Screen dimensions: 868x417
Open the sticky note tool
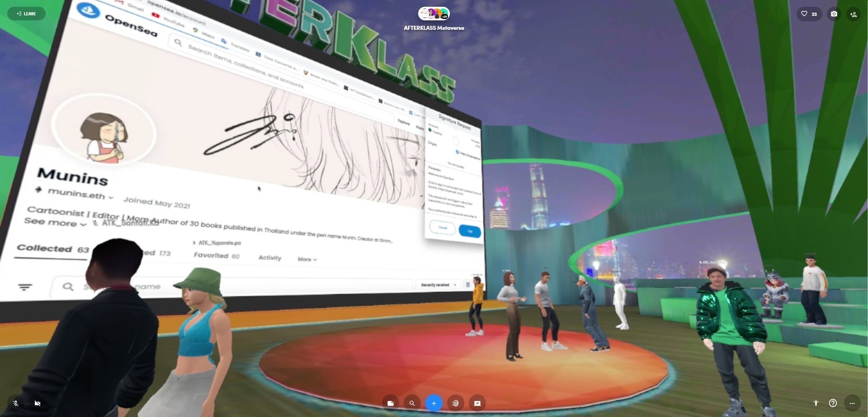click(x=391, y=403)
